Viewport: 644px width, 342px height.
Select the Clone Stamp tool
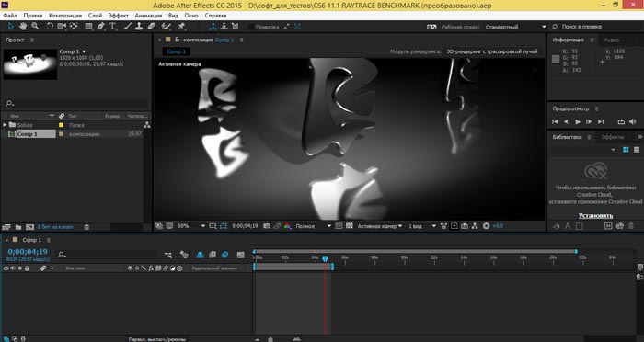pos(139,27)
